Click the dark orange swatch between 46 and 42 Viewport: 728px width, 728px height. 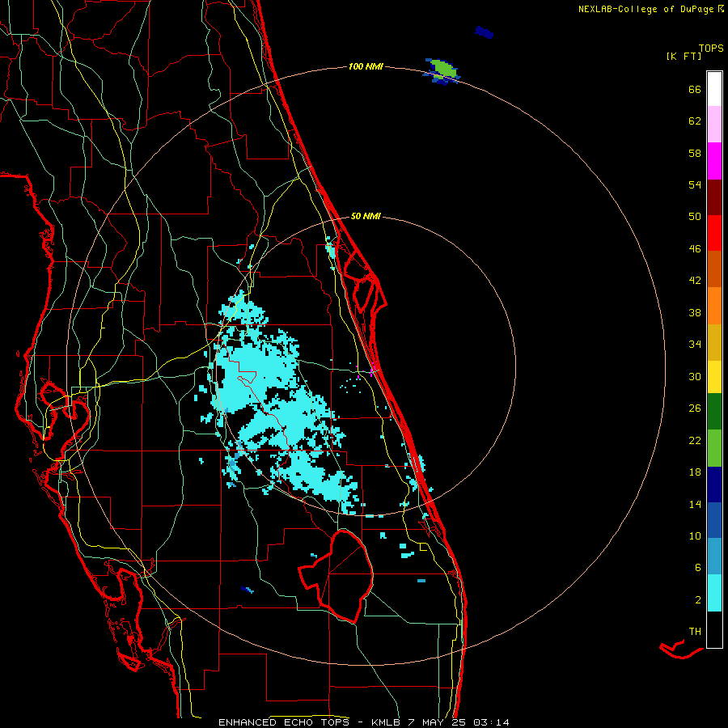(714, 269)
